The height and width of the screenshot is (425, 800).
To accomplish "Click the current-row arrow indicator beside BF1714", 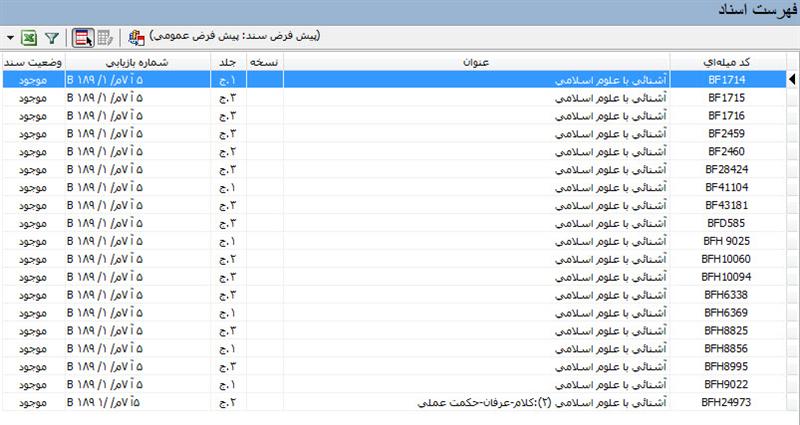I will (x=793, y=80).
